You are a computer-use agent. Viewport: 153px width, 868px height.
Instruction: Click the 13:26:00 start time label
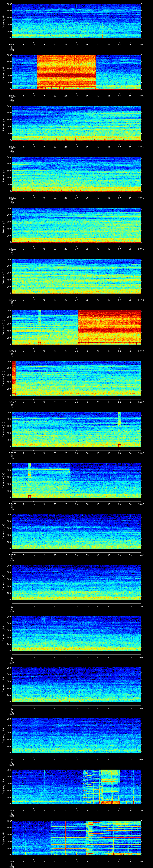pyautogui.click(x=12, y=606)
